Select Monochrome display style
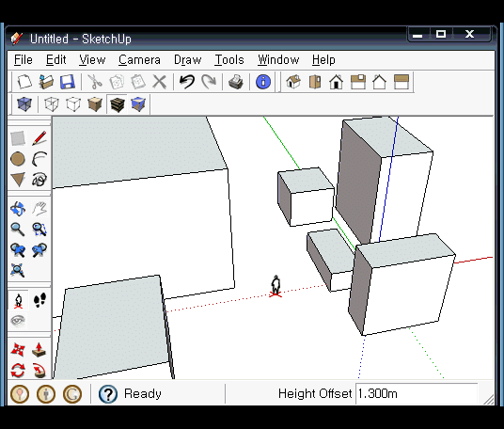The image size is (504, 429). point(138,104)
